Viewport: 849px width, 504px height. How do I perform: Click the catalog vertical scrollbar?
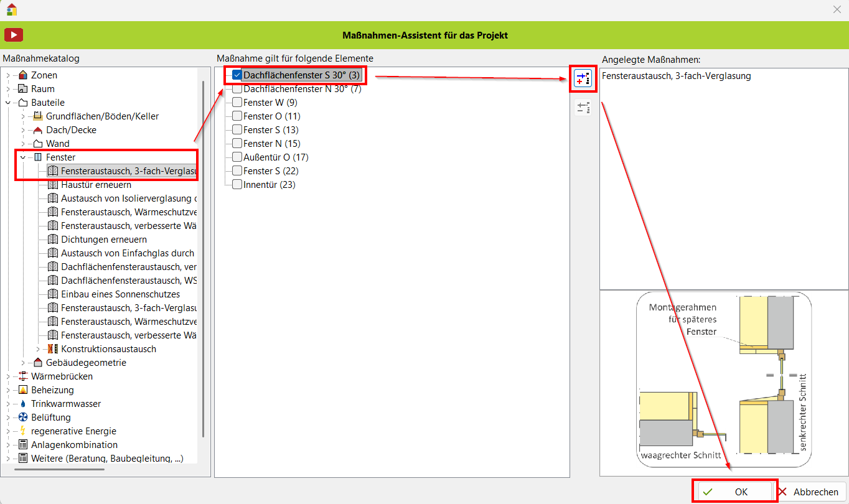tap(202, 249)
